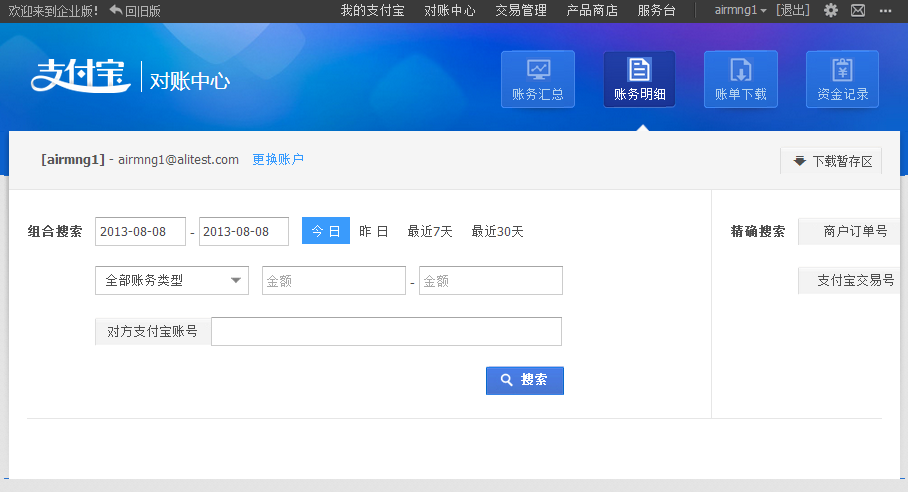This screenshot has width=908, height=492.
Task: Click the 退出 logout link
Action: (x=793, y=10)
